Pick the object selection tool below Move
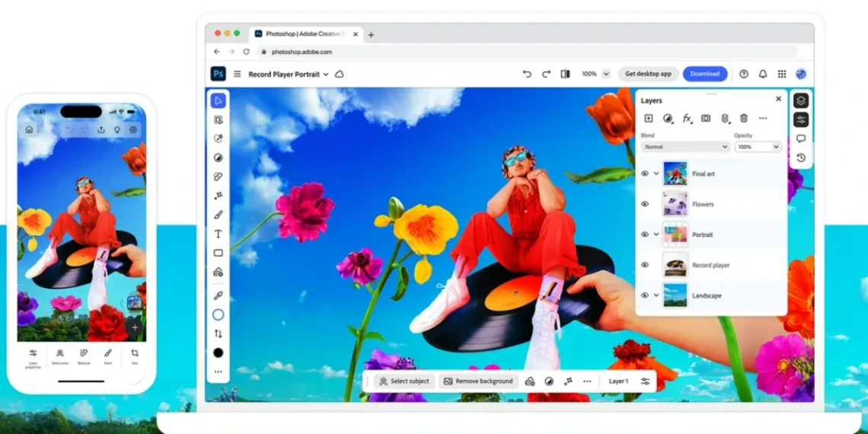Viewport: 868px width, 434px height. tap(218, 120)
